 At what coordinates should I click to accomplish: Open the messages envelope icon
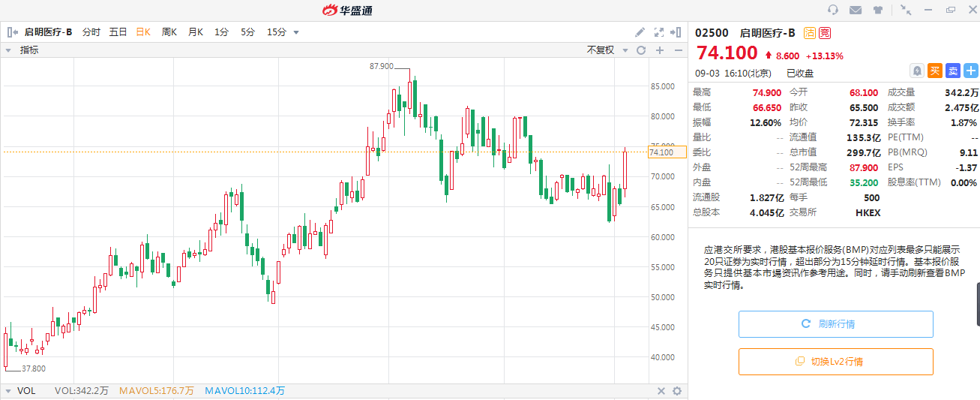click(855, 10)
